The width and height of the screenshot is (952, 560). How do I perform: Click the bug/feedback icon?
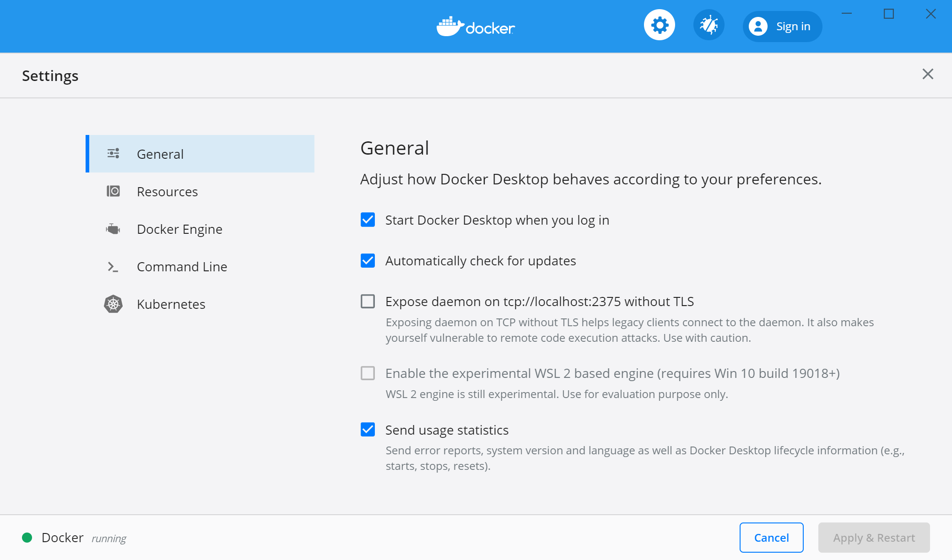click(x=708, y=26)
